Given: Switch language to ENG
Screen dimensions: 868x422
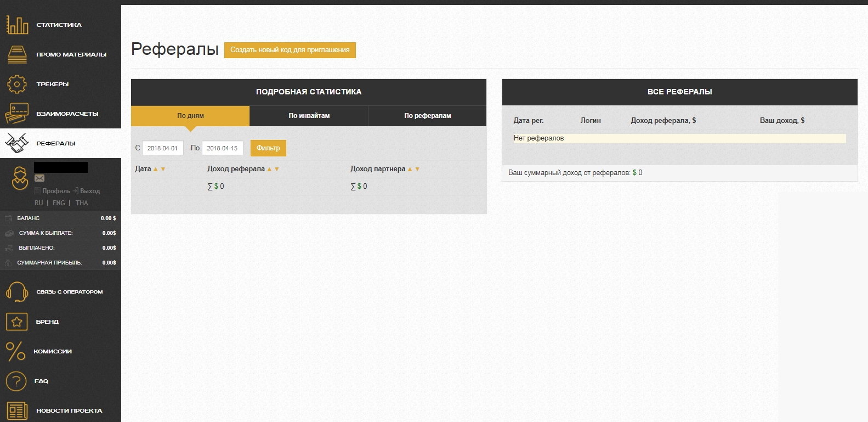Looking at the screenshot, I should [x=59, y=203].
